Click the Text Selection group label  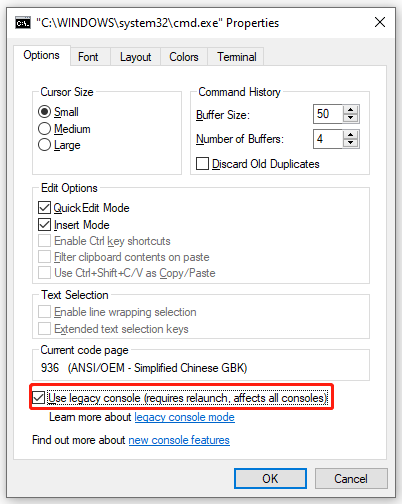[75, 295]
